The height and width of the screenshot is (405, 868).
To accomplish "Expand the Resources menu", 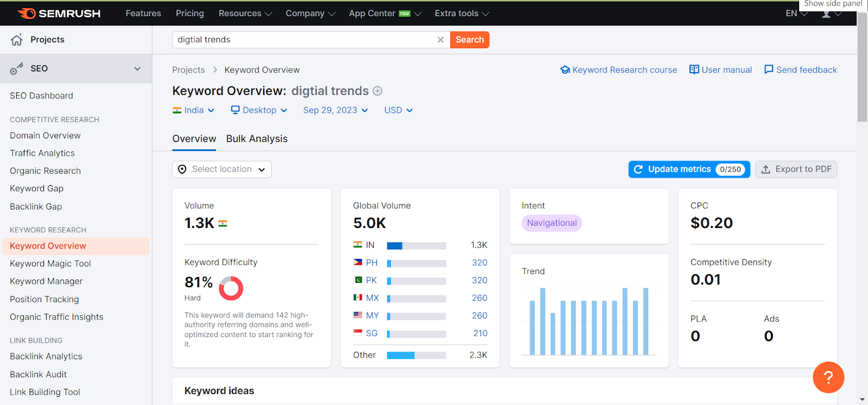I will (245, 14).
